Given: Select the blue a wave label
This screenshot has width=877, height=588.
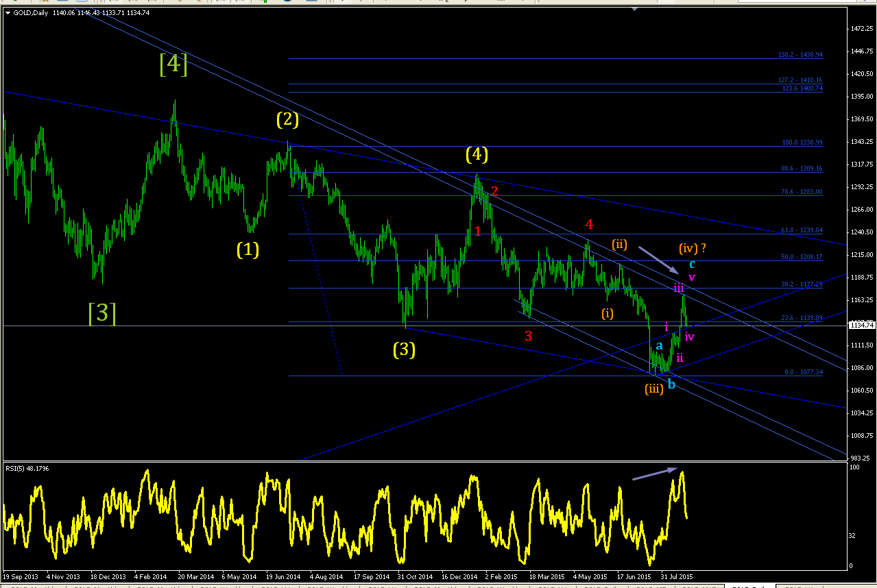Looking at the screenshot, I should tap(659, 346).
